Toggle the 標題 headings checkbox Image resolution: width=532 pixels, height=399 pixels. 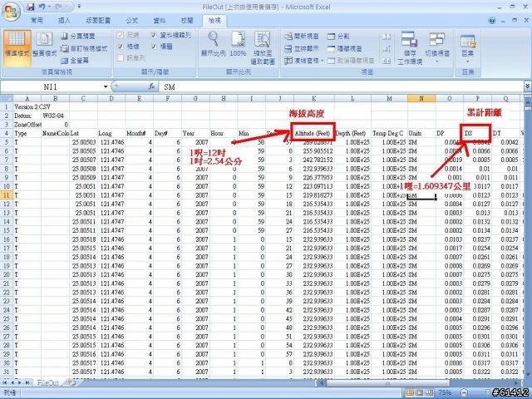[154, 47]
